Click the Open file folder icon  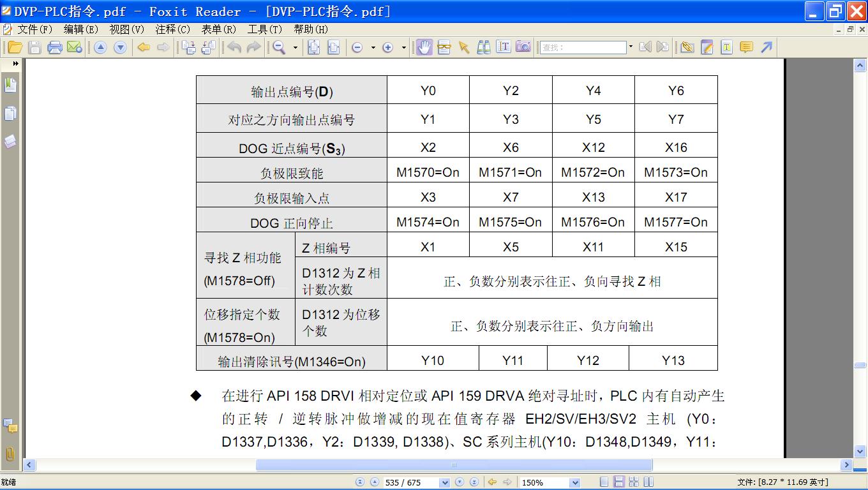15,47
